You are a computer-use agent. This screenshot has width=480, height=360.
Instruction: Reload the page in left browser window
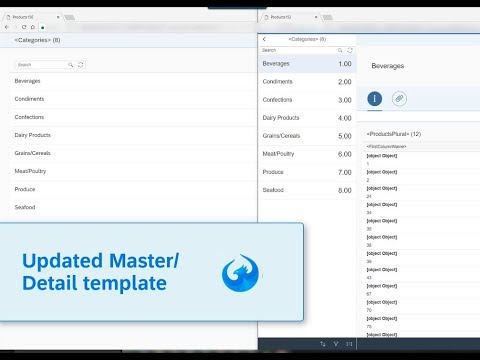pos(24,27)
